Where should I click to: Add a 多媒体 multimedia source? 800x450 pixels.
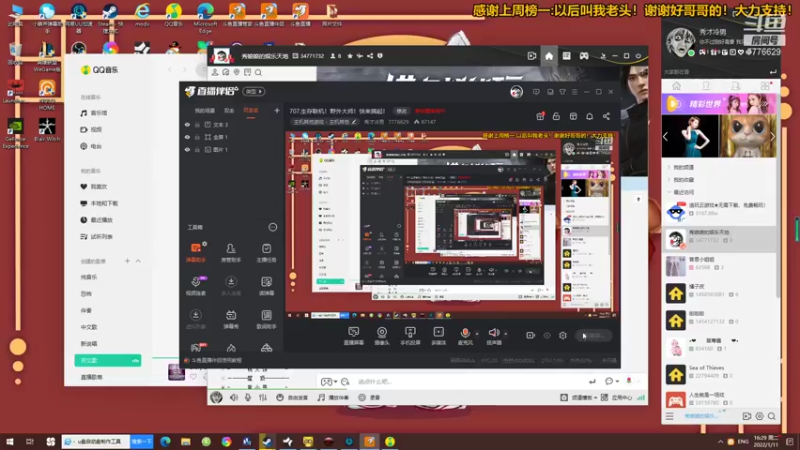438,336
